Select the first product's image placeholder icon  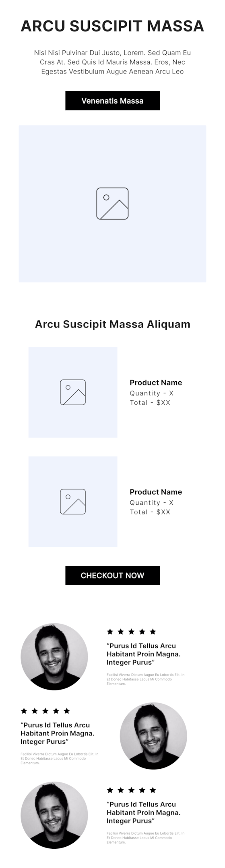(x=73, y=392)
